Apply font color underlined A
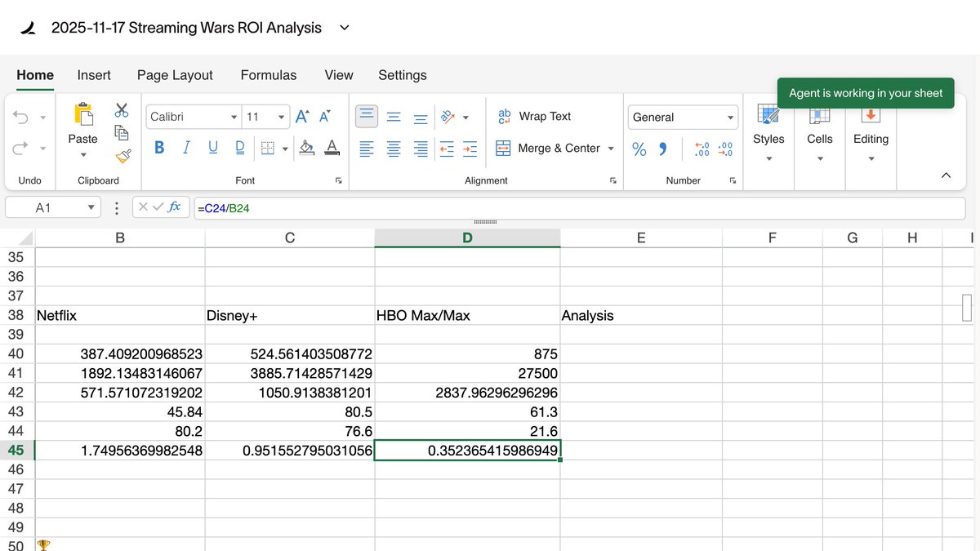Image resolution: width=980 pixels, height=551 pixels. pyautogui.click(x=332, y=148)
